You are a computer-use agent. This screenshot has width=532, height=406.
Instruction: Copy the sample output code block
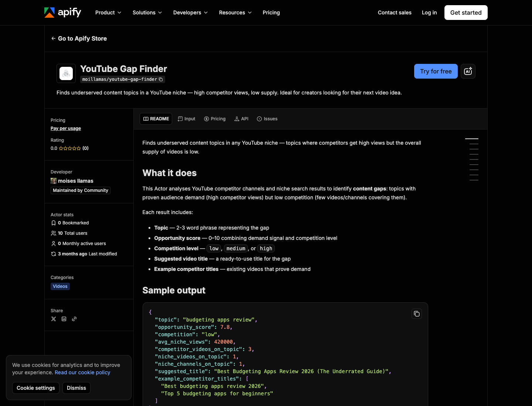417,314
